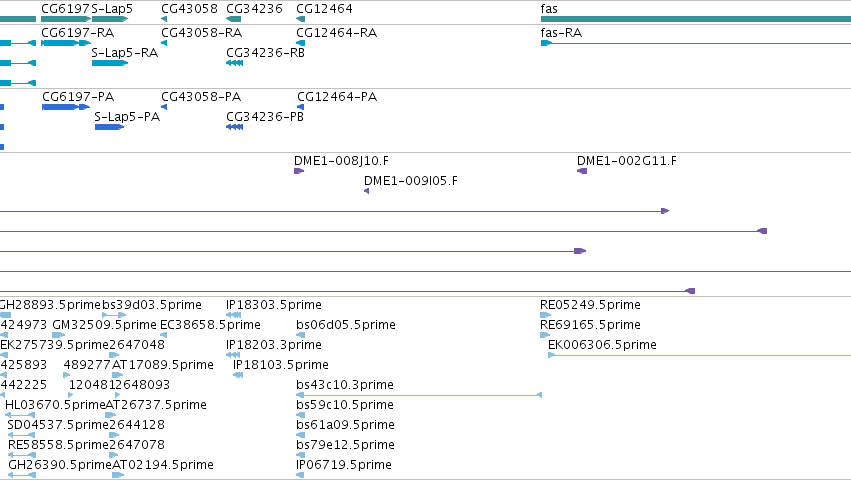Image resolution: width=851 pixels, height=480 pixels.
Task: Click the CG12464-PA protein arrow
Action: 301,107
